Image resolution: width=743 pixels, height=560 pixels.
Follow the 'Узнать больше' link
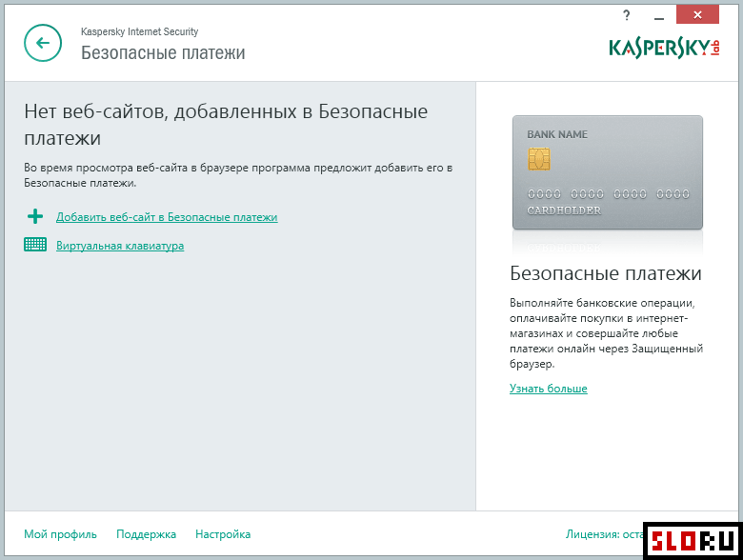(549, 389)
